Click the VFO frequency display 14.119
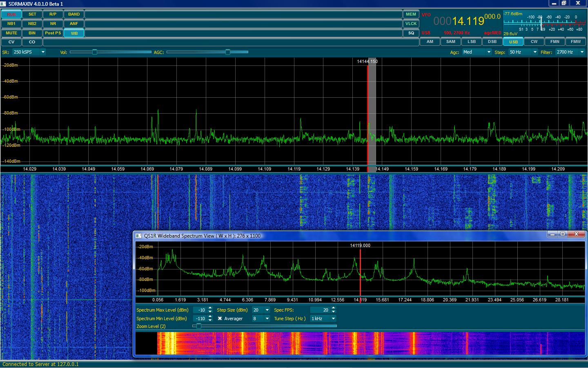 coord(467,21)
